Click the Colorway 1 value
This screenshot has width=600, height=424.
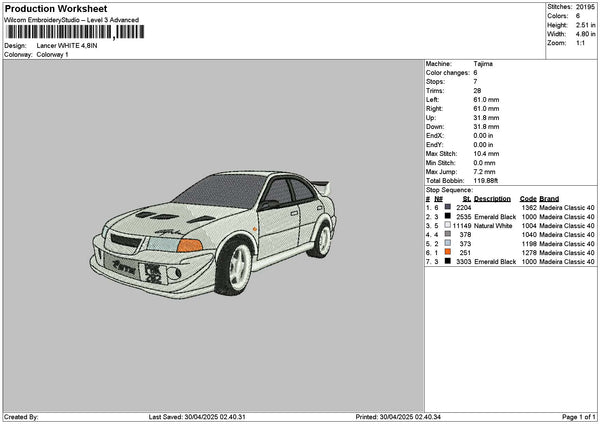52,55
